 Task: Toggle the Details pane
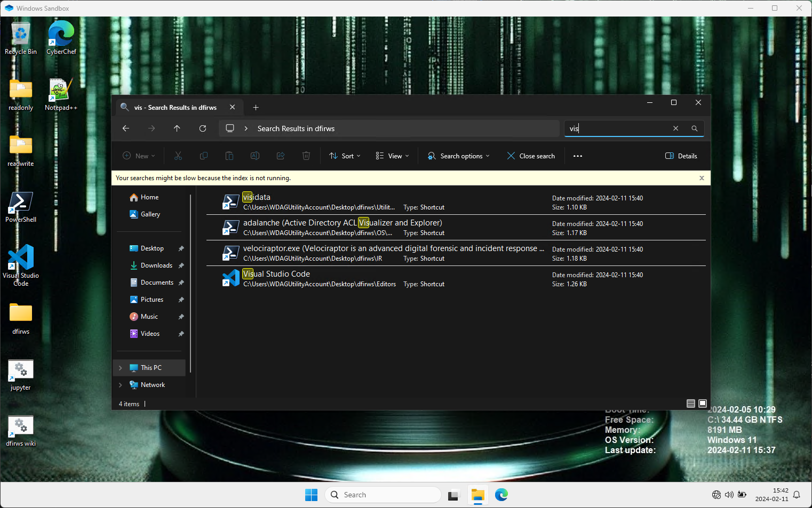point(681,156)
